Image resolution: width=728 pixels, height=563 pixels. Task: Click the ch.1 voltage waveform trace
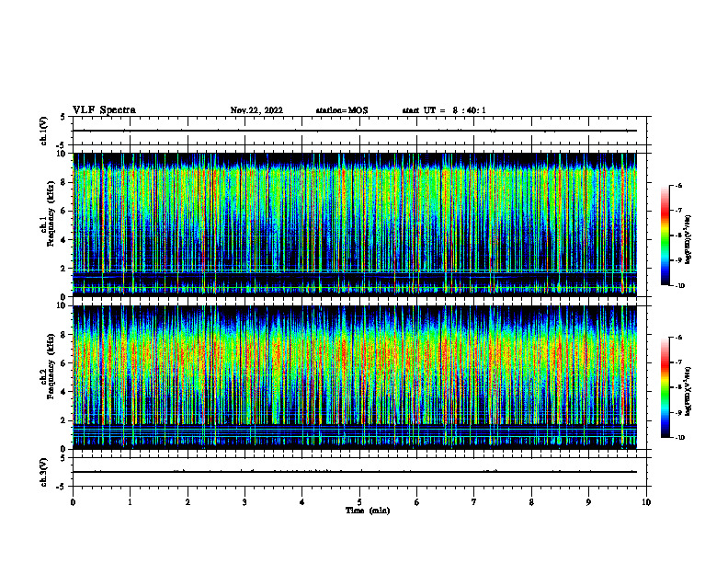pyautogui.click(x=355, y=131)
